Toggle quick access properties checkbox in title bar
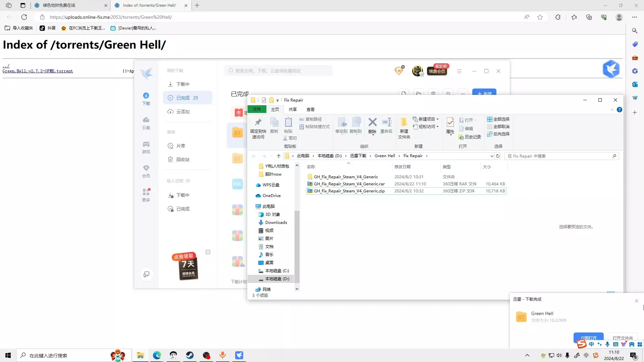Viewport: 644px width, 362px height. point(264,100)
